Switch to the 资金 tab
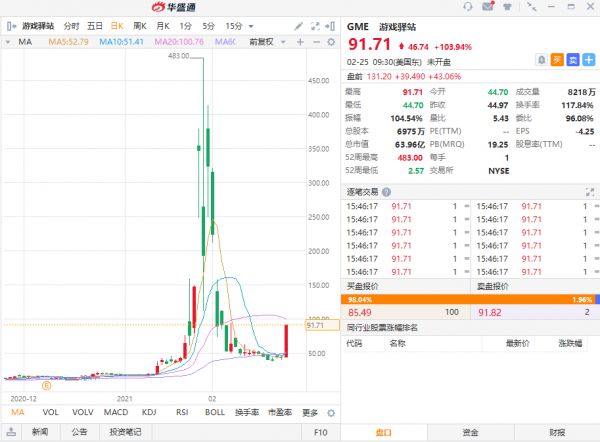This screenshot has height=442, width=600. point(470,432)
